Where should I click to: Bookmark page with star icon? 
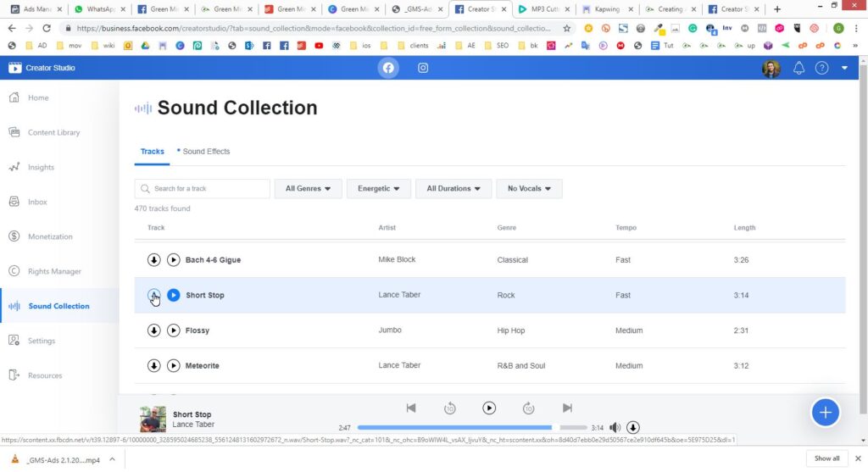pyautogui.click(x=567, y=28)
